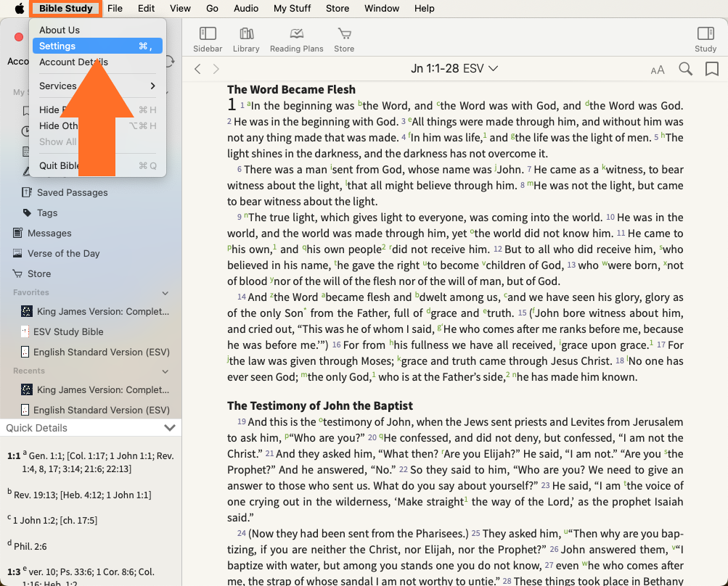The height and width of the screenshot is (586, 728).
Task: Click cross-reference Phil. 2:6 in Quick Details
Action: pyautogui.click(x=30, y=547)
